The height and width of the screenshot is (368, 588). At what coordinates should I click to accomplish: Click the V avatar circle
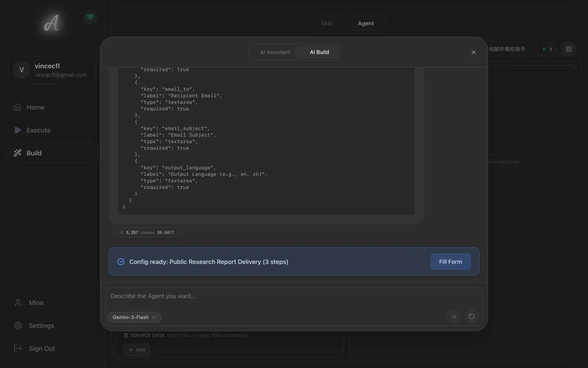(22, 70)
